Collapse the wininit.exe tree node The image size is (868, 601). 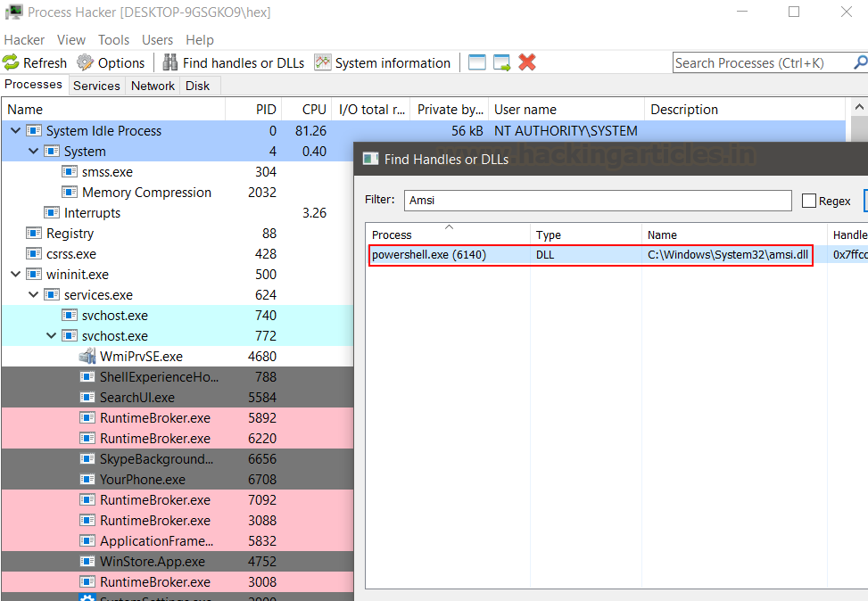tap(15, 274)
